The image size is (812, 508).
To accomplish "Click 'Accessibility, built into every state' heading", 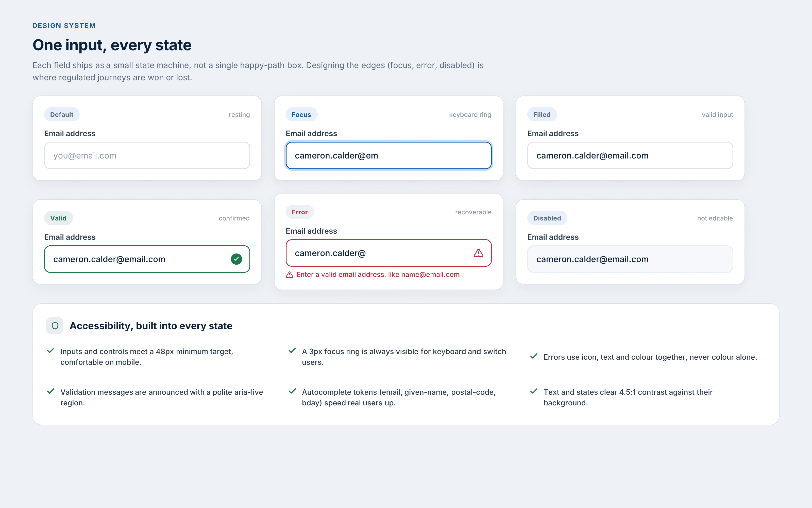I will (151, 326).
